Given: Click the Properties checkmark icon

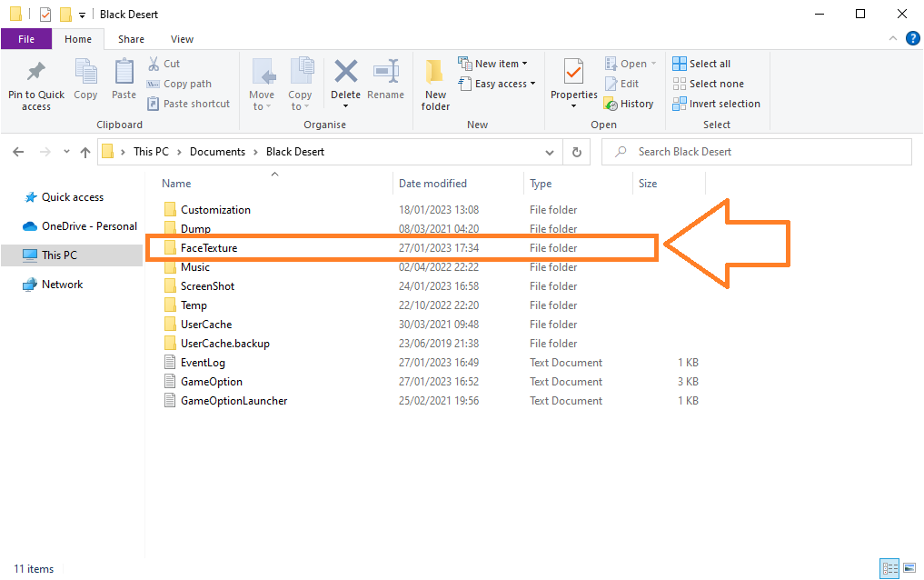Looking at the screenshot, I should (574, 73).
